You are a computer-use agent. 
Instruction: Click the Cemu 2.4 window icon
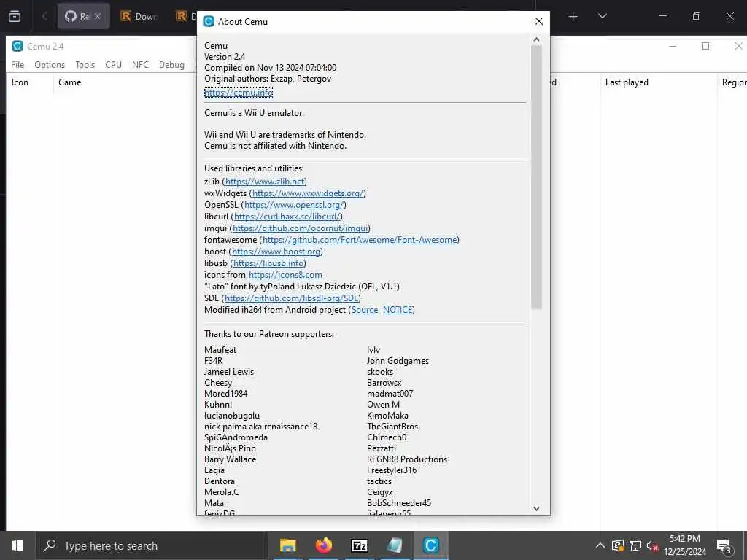(18, 46)
